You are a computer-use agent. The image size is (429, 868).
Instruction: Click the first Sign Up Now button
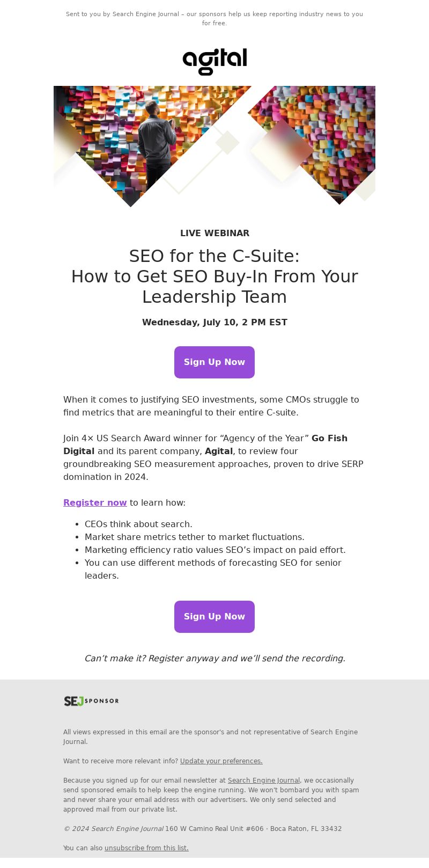(x=214, y=362)
